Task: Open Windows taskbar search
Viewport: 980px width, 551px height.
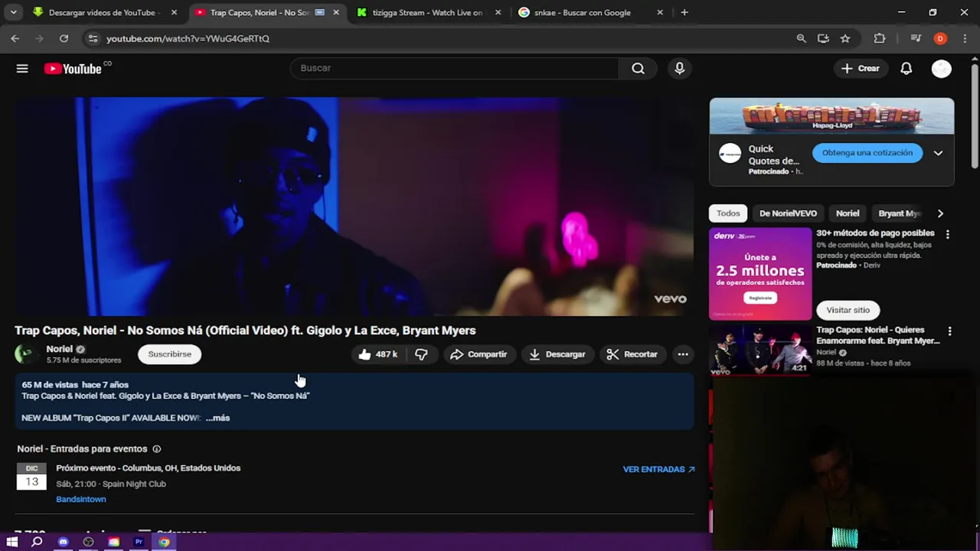Action: (37, 542)
